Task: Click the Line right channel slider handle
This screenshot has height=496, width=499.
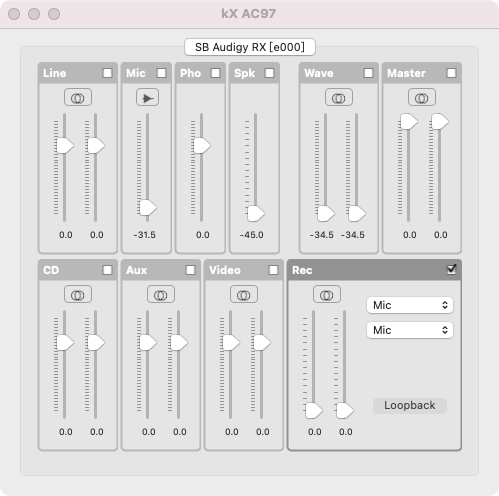Action: (x=96, y=146)
